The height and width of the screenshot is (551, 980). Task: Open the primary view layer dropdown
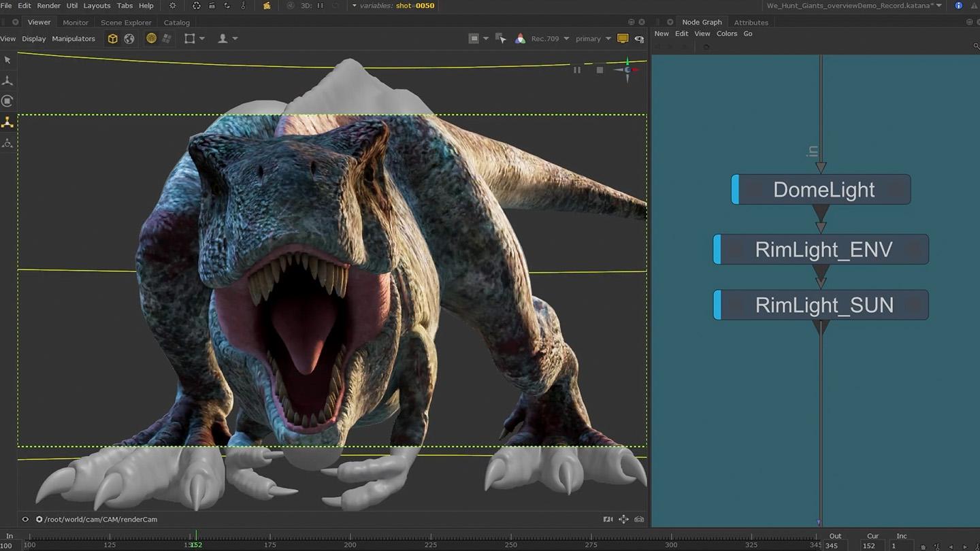click(x=591, y=38)
